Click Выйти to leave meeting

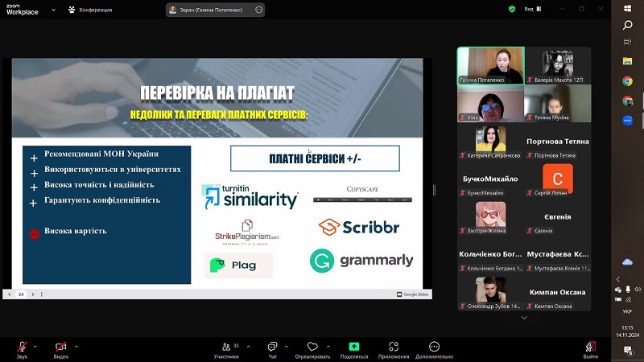point(591,350)
